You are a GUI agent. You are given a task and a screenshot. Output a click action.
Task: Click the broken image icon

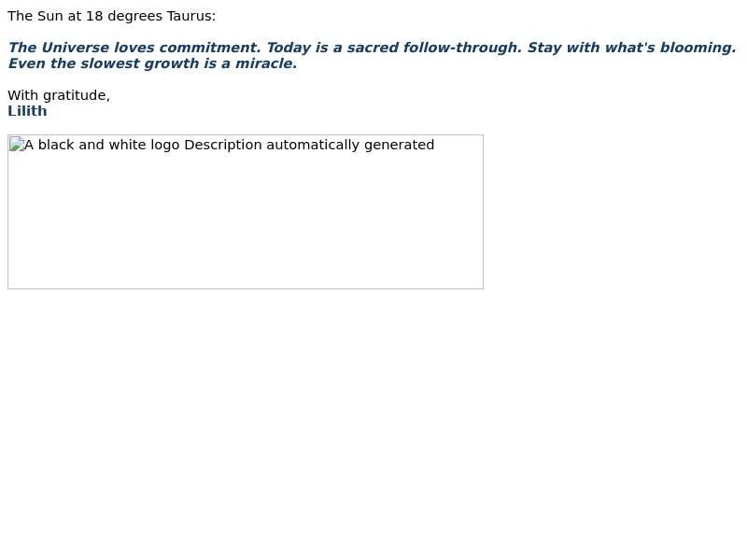(17, 145)
